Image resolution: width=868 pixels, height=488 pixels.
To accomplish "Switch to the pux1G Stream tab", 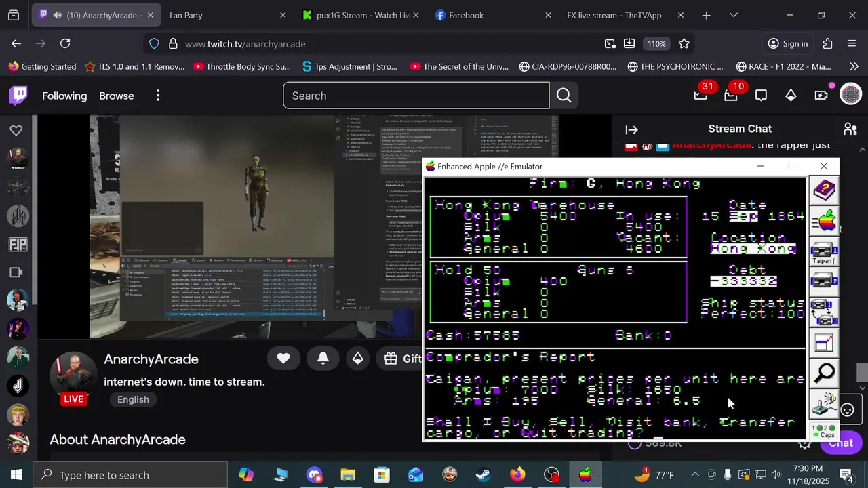I will tap(361, 15).
